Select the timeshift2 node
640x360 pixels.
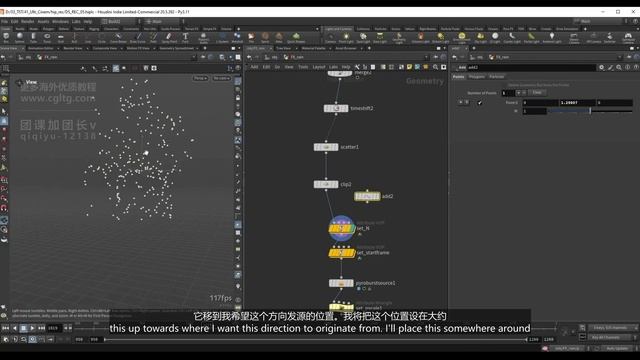(336, 109)
